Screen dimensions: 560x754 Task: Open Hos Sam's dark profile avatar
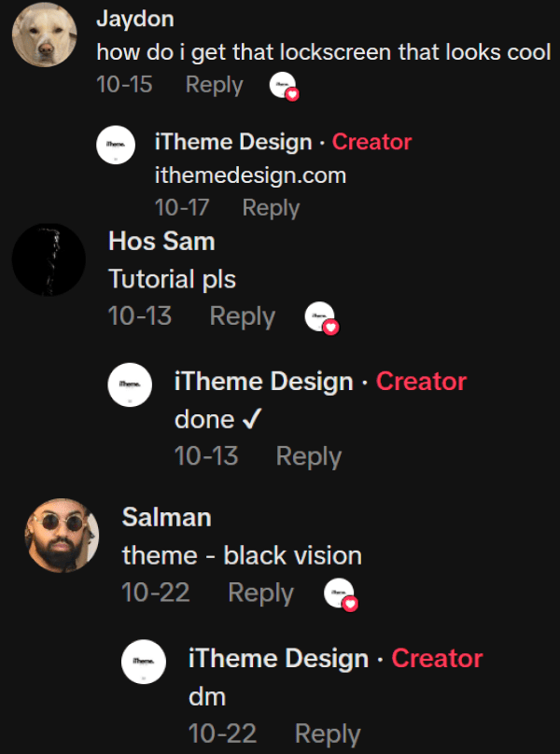pos(49,259)
